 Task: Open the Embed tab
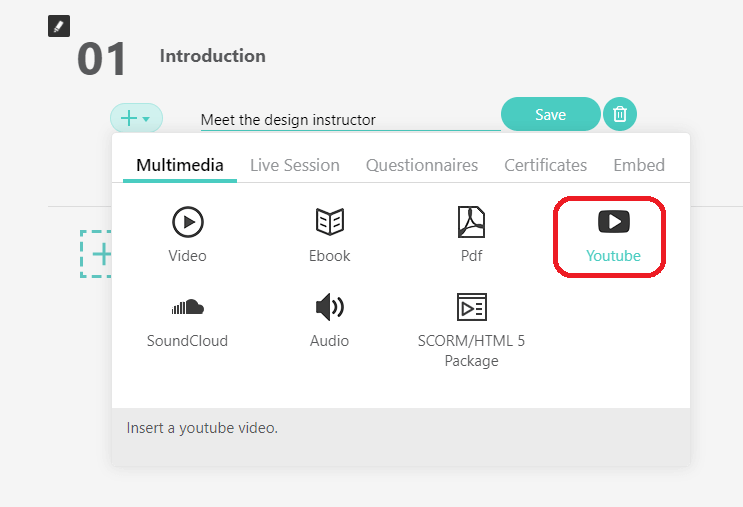tap(639, 165)
